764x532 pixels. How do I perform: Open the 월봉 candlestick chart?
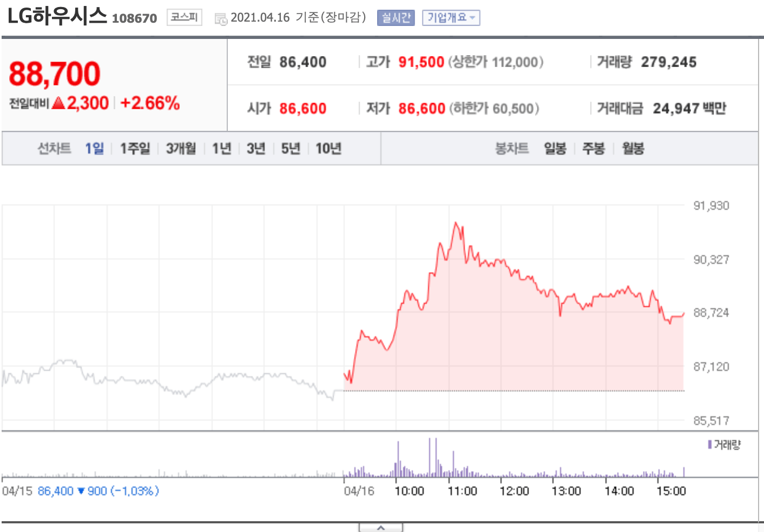[x=633, y=149]
